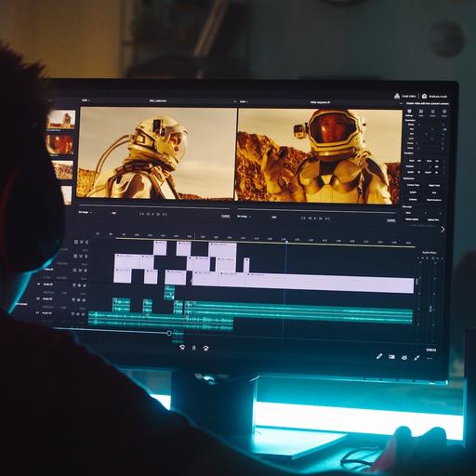476x476 pixels.
Task: Click the scrubber bar under the left viewer
Action: pos(154,205)
